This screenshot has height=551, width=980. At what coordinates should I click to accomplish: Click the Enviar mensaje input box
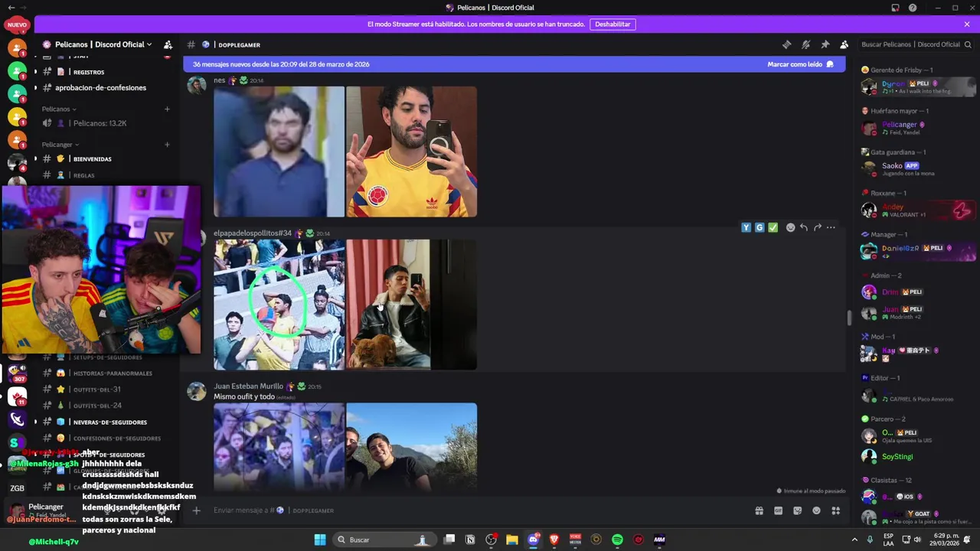(475, 510)
